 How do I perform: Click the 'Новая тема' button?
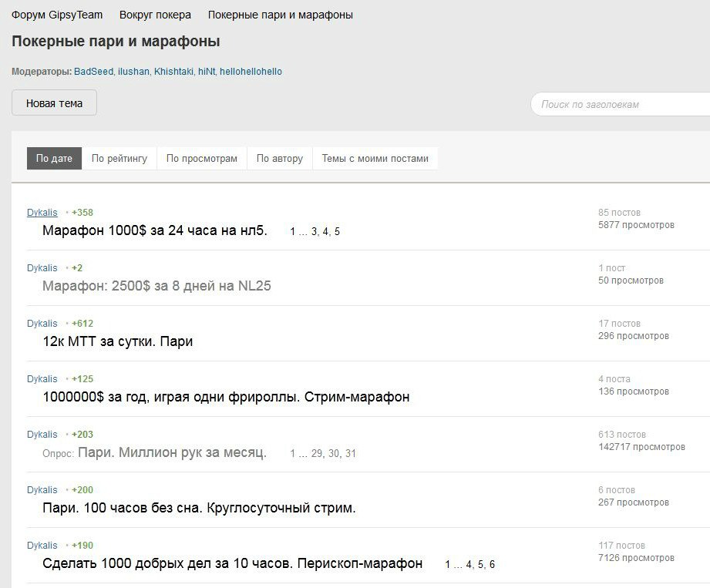tap(54, 103)
